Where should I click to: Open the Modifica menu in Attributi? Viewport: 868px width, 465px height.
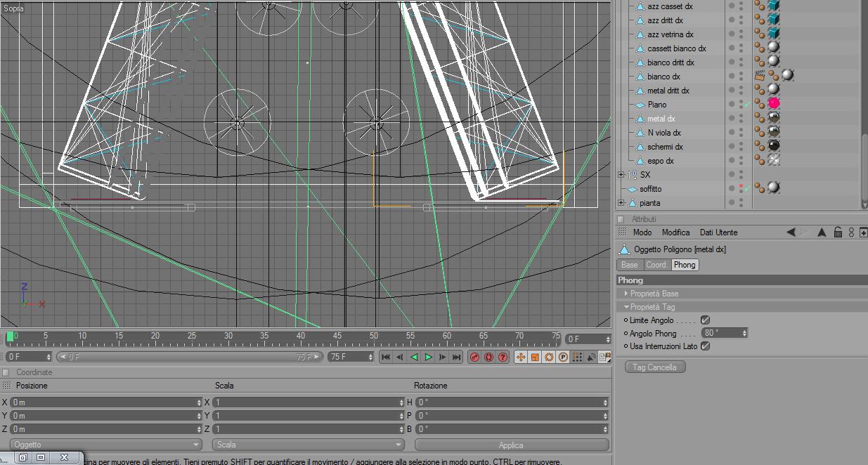(x=675, y=232)
